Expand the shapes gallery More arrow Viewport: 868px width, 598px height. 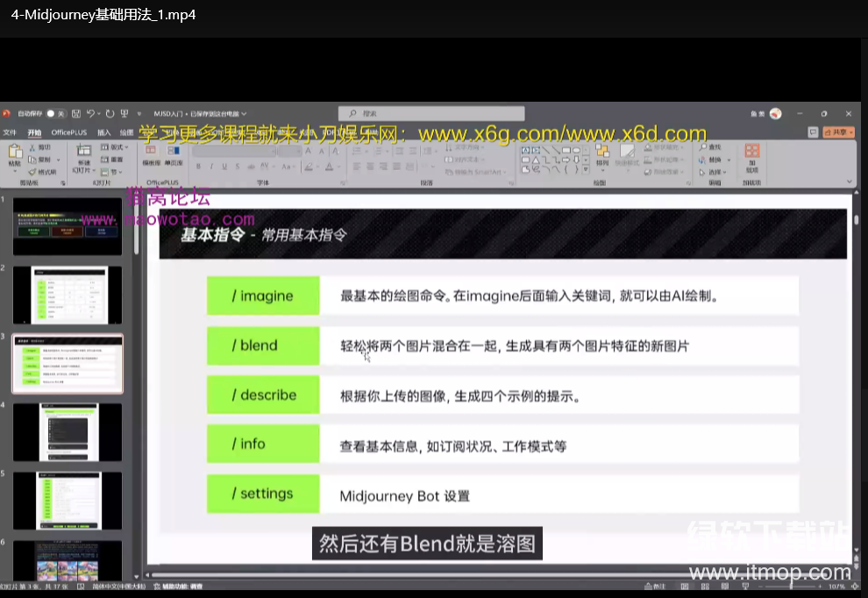click(x=586, y=169)
